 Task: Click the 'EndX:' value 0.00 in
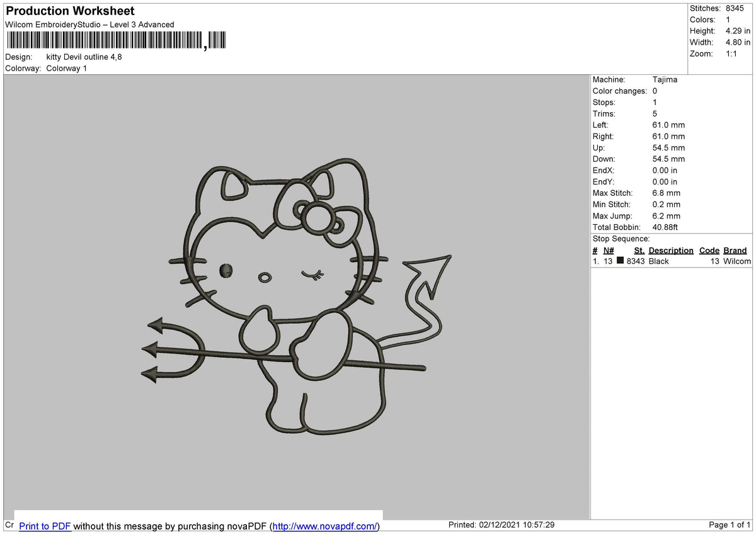[x=665, y=170]
